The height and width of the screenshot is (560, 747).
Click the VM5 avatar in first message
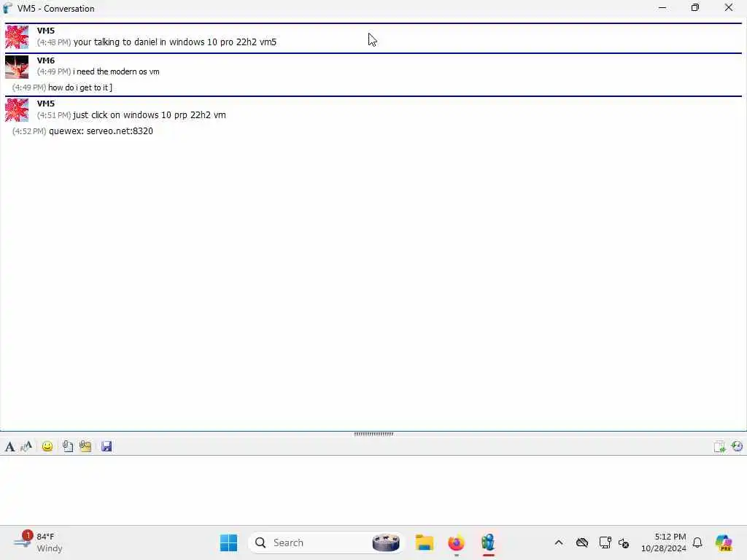point(17,37)
